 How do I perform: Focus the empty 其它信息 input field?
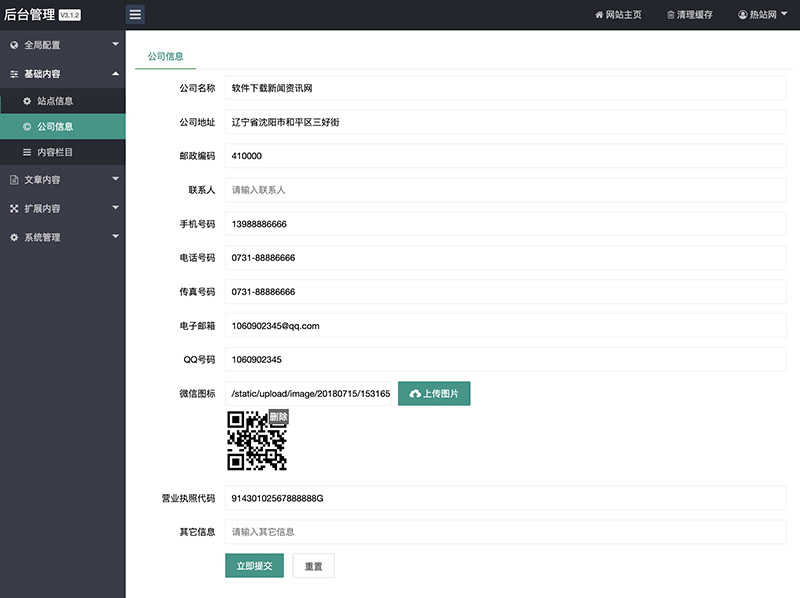pyautogui.click(x=505, y=532)
